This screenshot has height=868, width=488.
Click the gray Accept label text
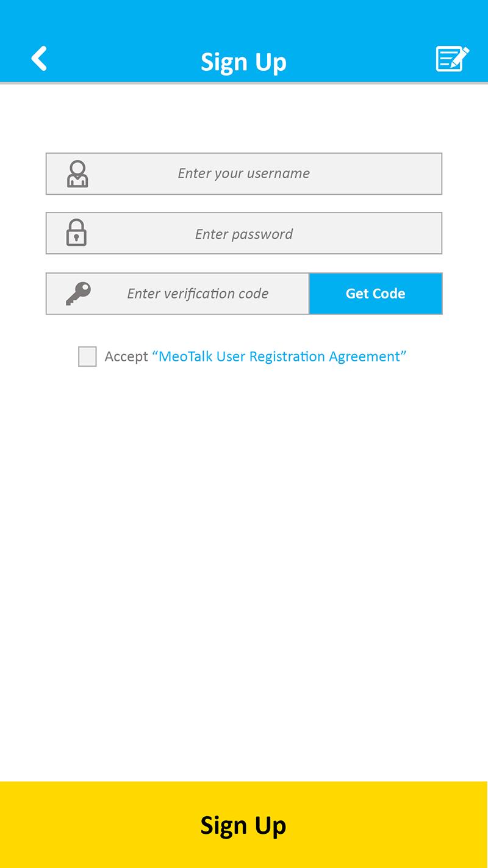tap(126, 356)
